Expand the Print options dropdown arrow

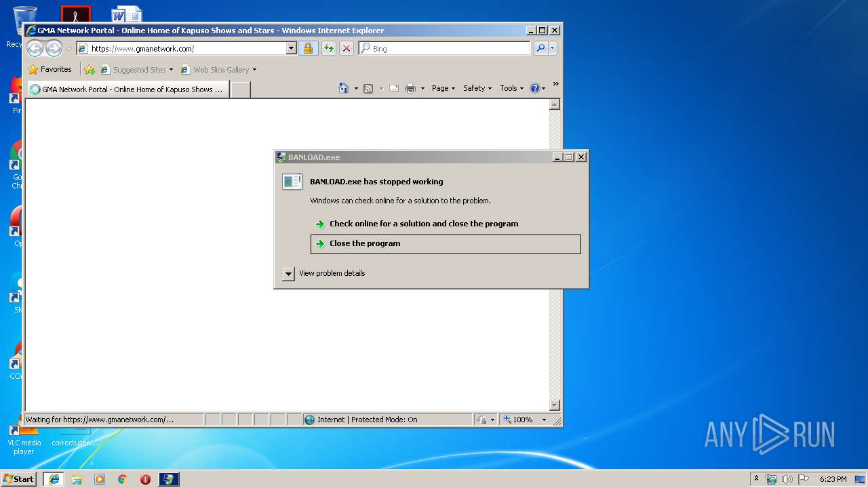422,88
